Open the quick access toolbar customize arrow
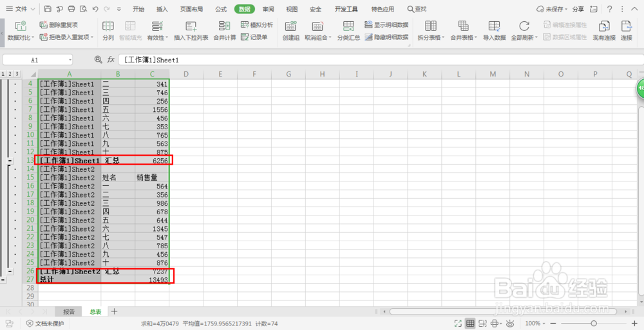Viewport: 644px width, 330px height. point(119,9)
